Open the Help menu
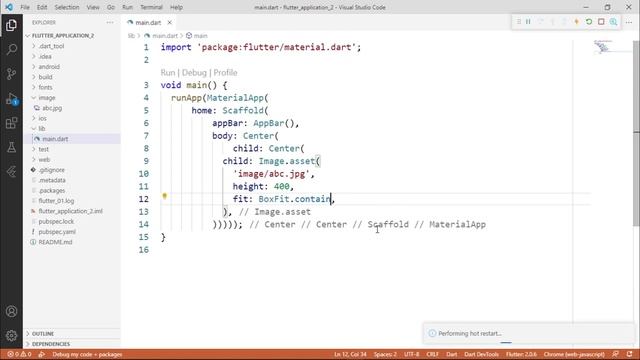Image resolution: width=640 pixels, height=360 pixels. (x=176, y=7)
